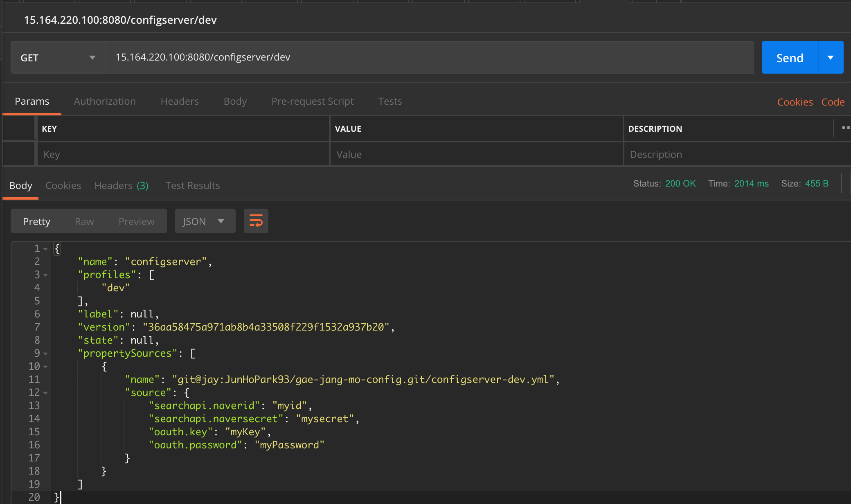Click the three-dots column options icon
Viewport: 851px width, 504px height.
pyautogui.click(x=845, y=128)
